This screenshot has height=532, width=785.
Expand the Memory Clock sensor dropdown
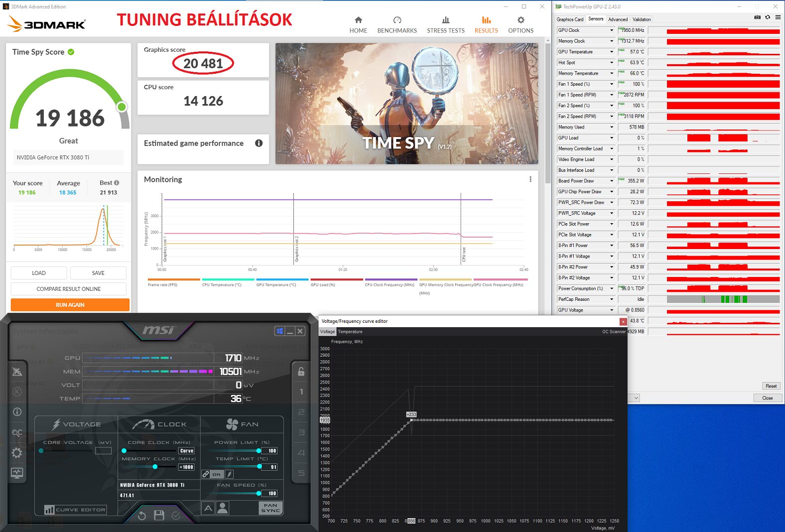(x=612, y=41)
